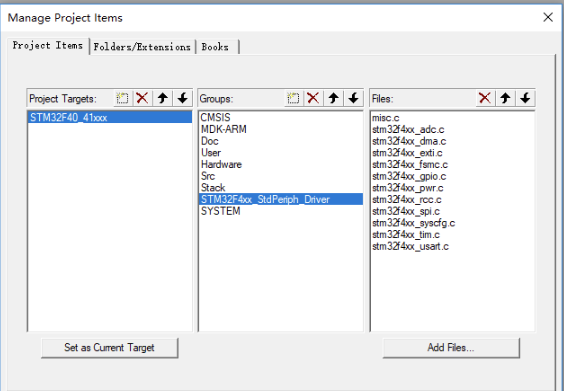Delete the selected file
This screenshot has width=564, height=391.
tap(485, 98)
